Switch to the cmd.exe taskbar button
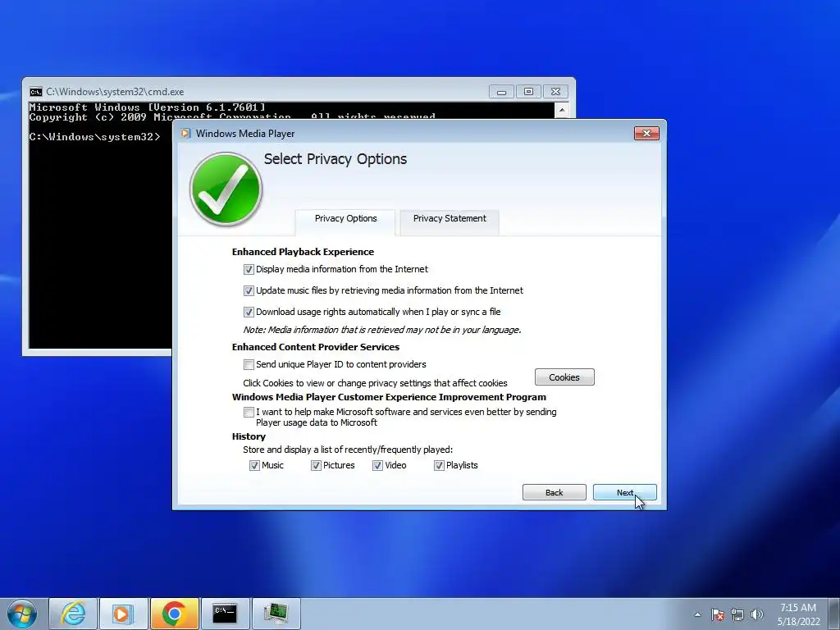 (225, 614)
